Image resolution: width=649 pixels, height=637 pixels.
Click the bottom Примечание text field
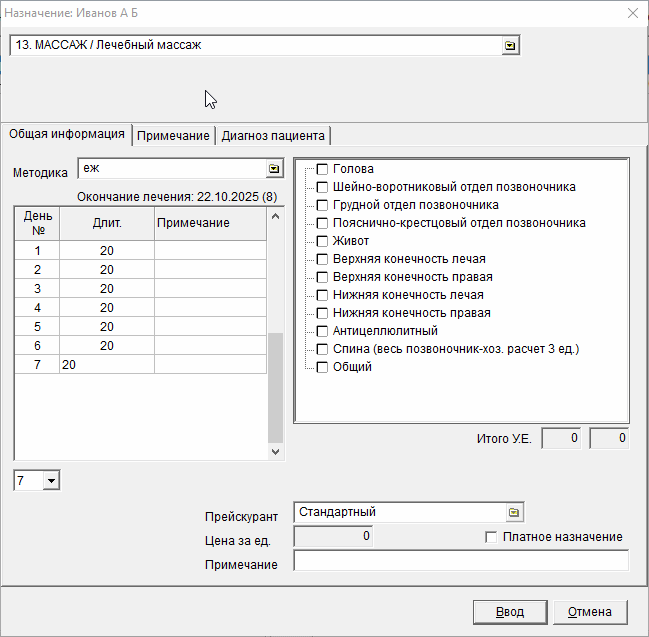point(460,563)
